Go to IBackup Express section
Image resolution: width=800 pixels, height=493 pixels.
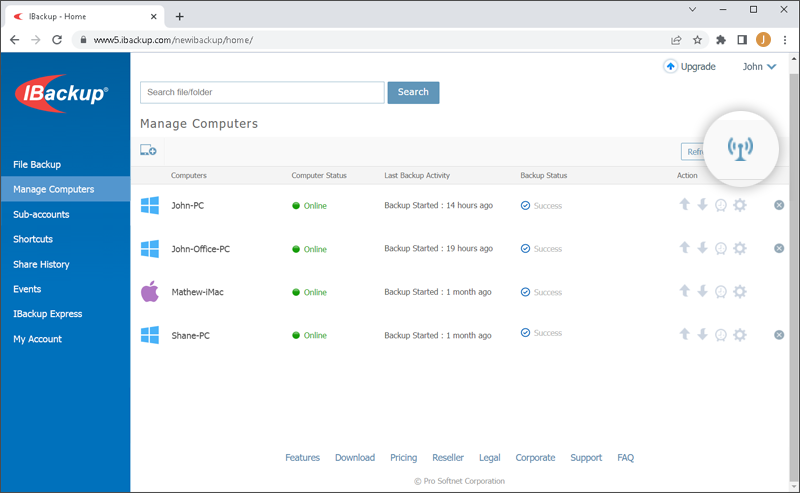point(47,314)
